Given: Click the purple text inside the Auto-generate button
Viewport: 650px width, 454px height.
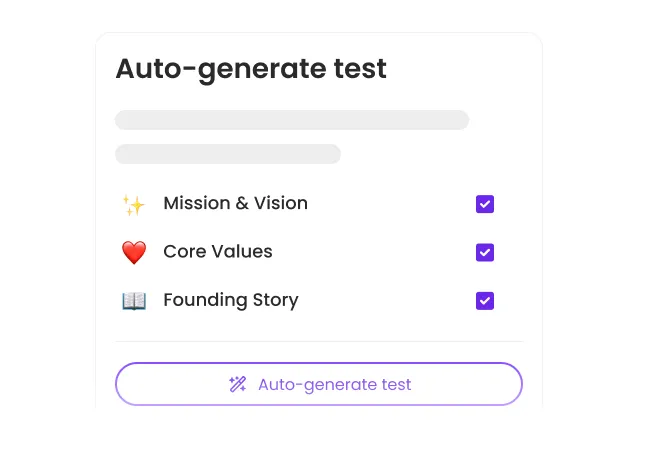Looking at the screenshot, I should 334,385.
